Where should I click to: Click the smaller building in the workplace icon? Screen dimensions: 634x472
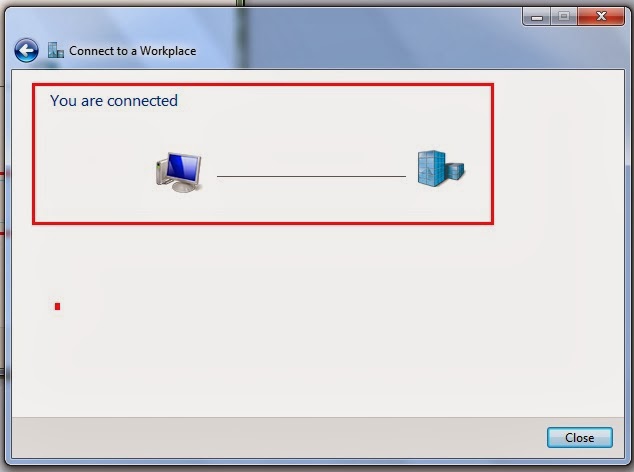click(x=455, y=171)
